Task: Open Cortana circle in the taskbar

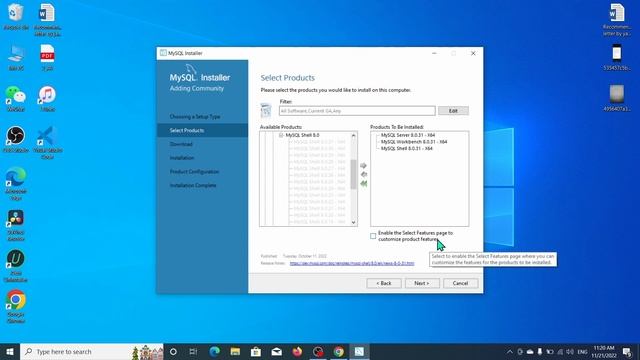Action: coord(173,351)
